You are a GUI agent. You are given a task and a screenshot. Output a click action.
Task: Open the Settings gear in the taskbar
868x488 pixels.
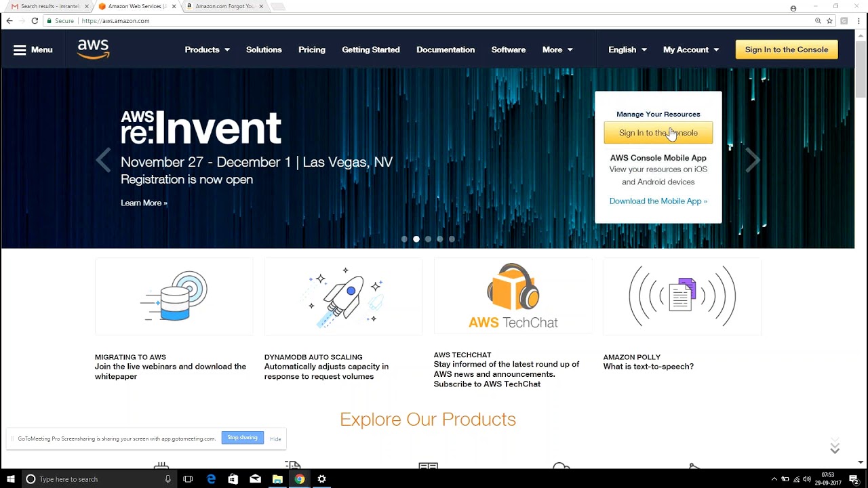321,479
